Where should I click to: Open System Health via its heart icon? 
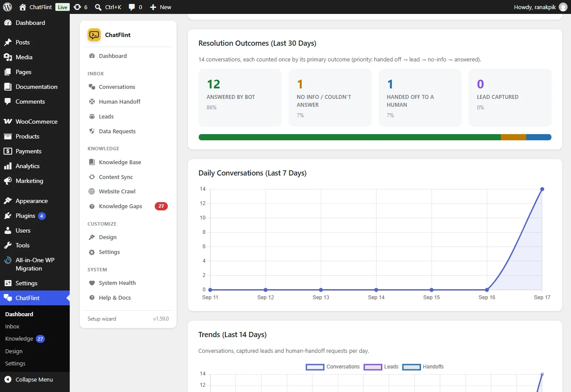coord(92,283)
